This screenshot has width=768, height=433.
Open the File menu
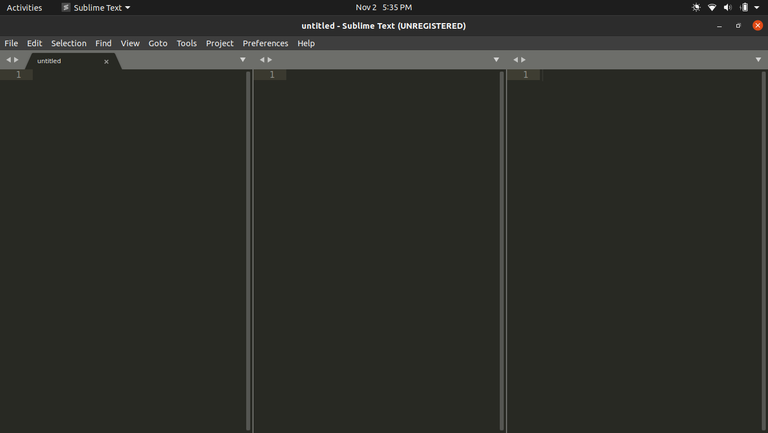pos(11,43)
